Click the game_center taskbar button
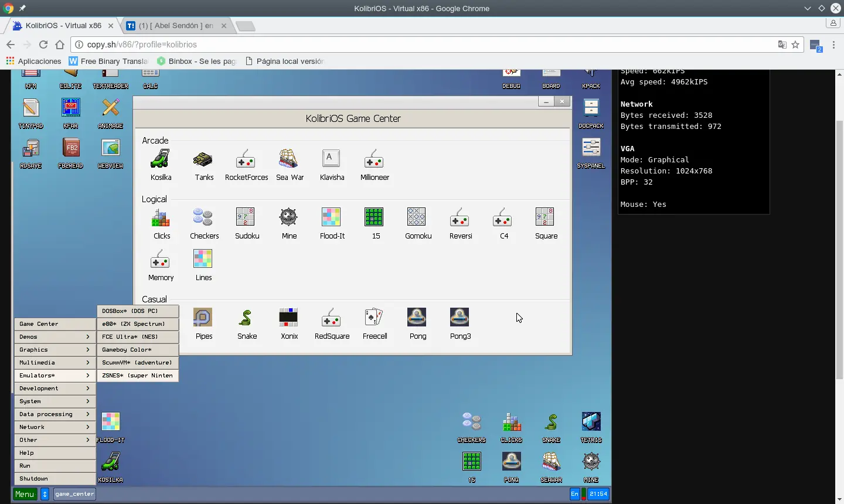 pyautogui.click(x=74, y=494)
